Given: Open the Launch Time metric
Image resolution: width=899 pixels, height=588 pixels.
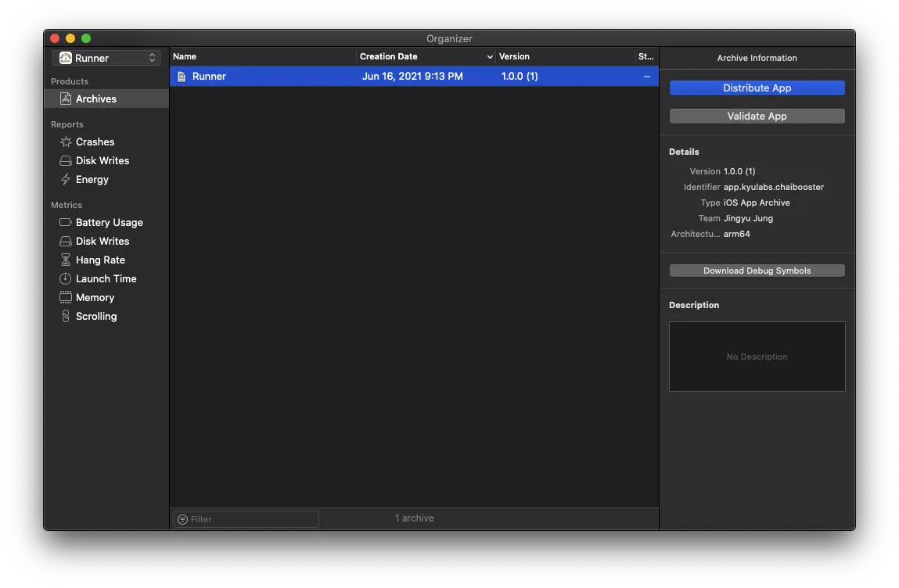Looking at the screenshot, I should pyautogui.click(x=106, y=278).
